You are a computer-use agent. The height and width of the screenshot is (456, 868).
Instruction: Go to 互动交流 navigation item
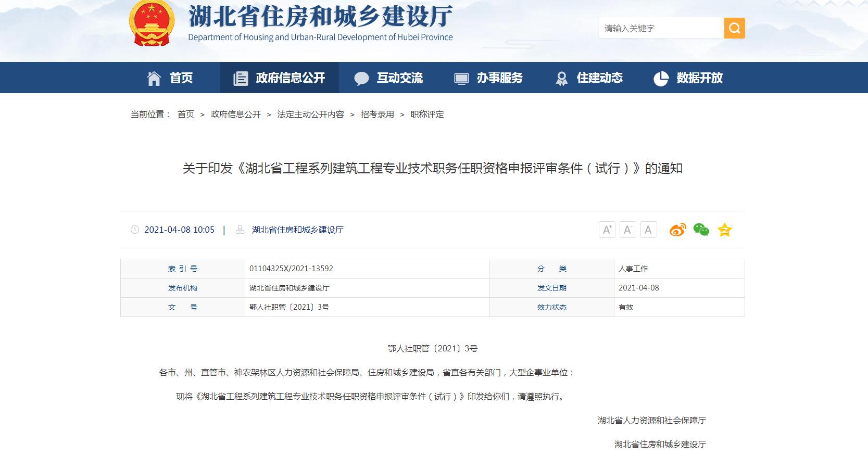click(388, 78)
